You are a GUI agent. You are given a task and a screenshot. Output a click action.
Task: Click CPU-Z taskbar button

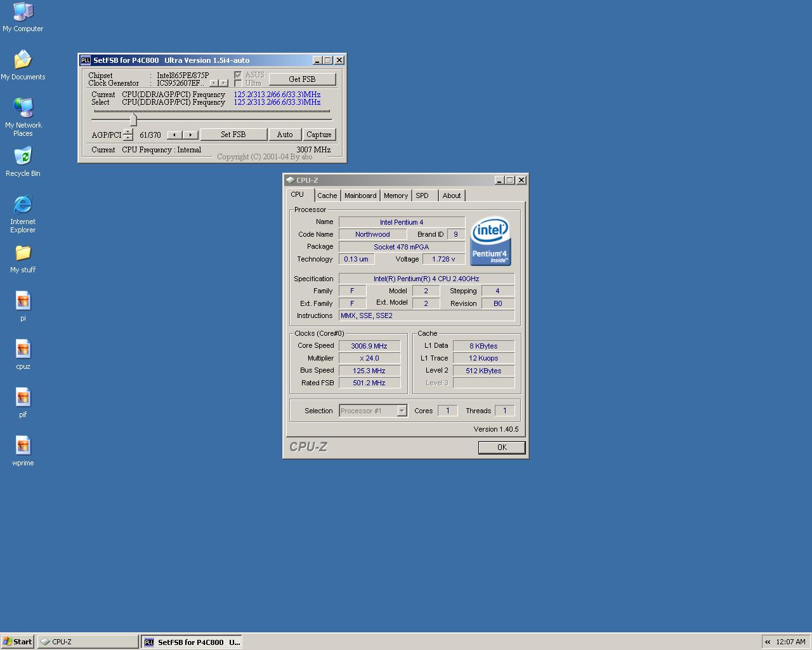click(x=88, y=642)
